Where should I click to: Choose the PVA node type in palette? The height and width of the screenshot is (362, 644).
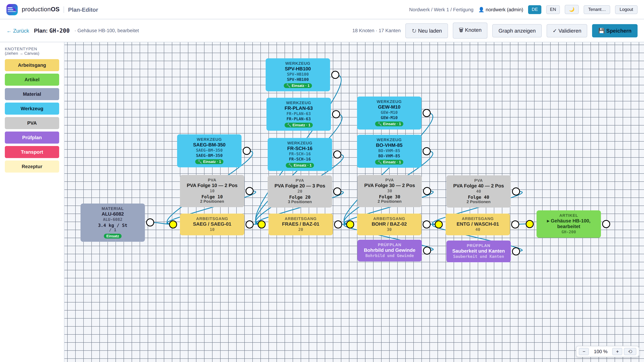(x=32, y=123)
